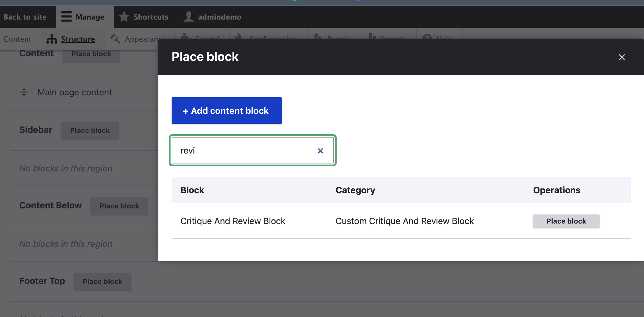Open the Structure menu item

pos(78,39)
